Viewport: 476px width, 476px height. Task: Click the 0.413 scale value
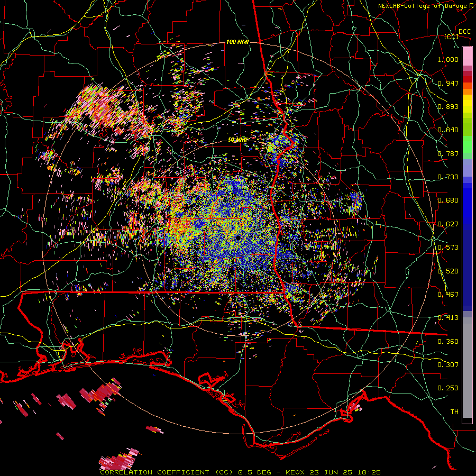(x=448, y=317)
